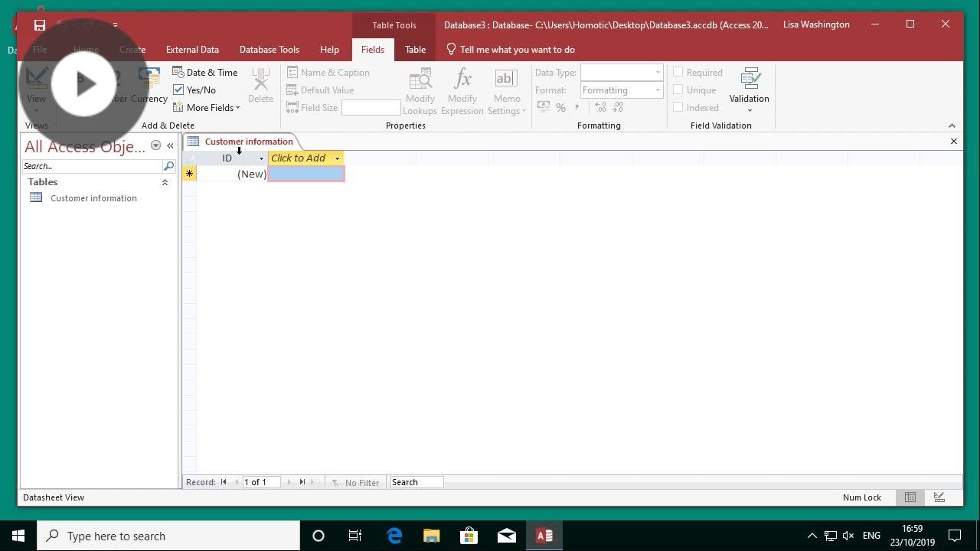Open the Create menu tab

click(132, 49)
